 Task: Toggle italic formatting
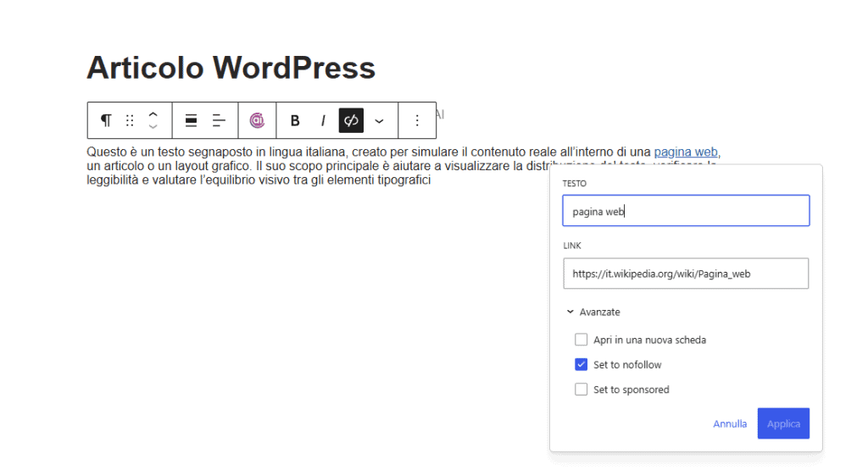(323, 120)
